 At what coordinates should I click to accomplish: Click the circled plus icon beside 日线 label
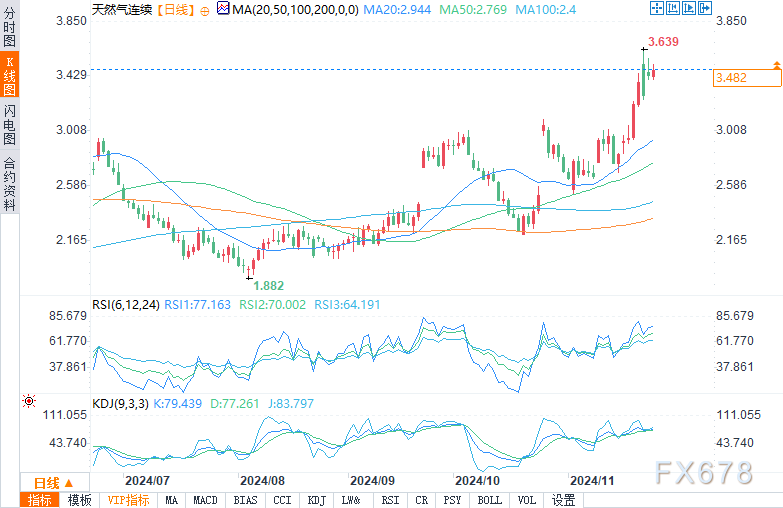pyautogui.click(x=205, y=9)
